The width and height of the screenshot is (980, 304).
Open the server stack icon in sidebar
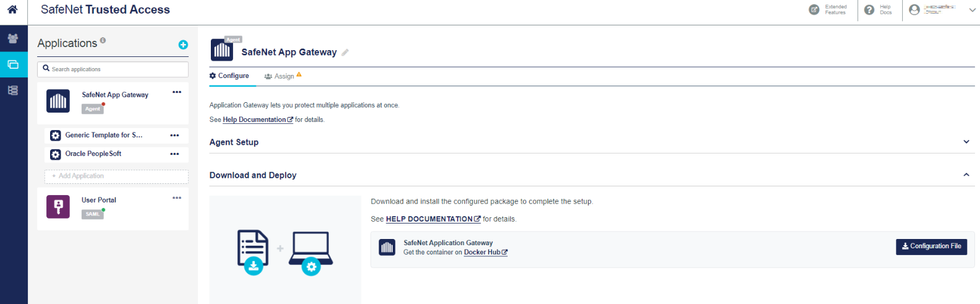[13, 90]
